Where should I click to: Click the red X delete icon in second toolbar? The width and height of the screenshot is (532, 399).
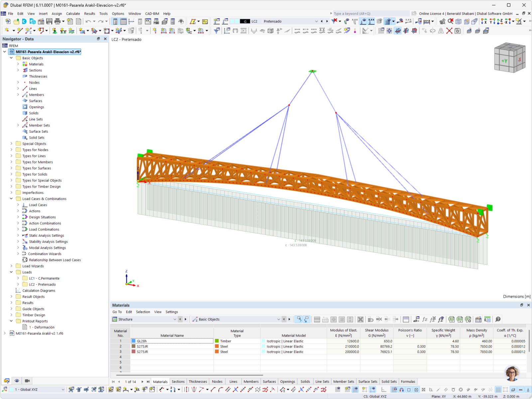[449, 31]
